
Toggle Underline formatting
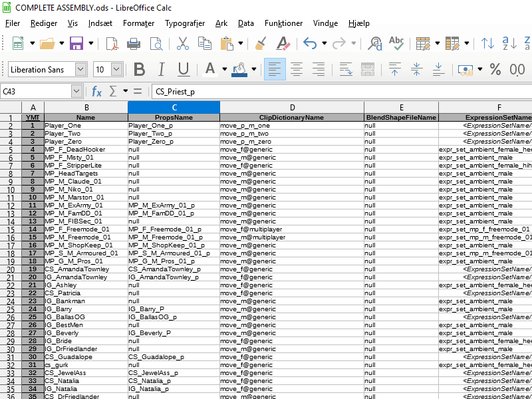click(184, 70)
